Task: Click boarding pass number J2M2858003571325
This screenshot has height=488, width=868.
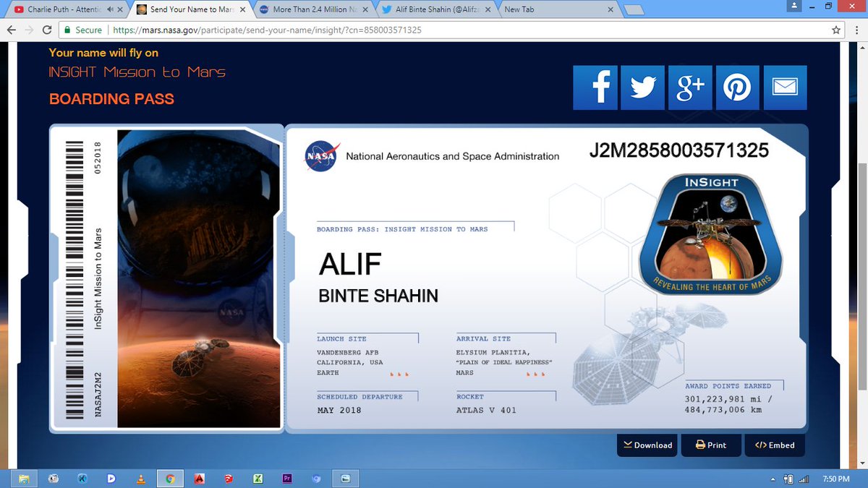Action: 678,150
